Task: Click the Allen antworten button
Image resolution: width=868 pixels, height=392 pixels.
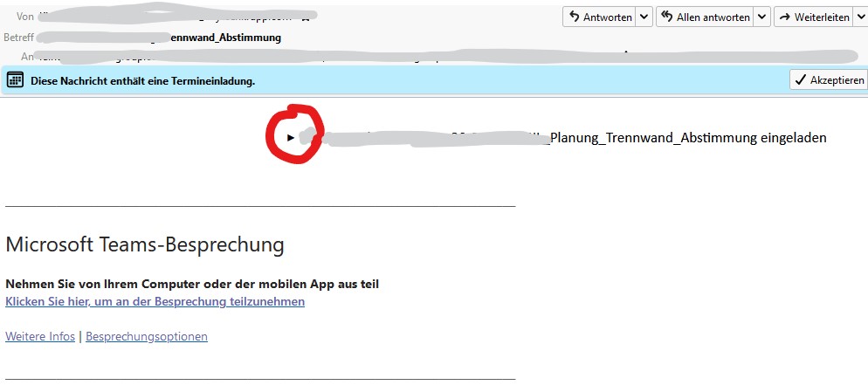Action: pos(706,17)
